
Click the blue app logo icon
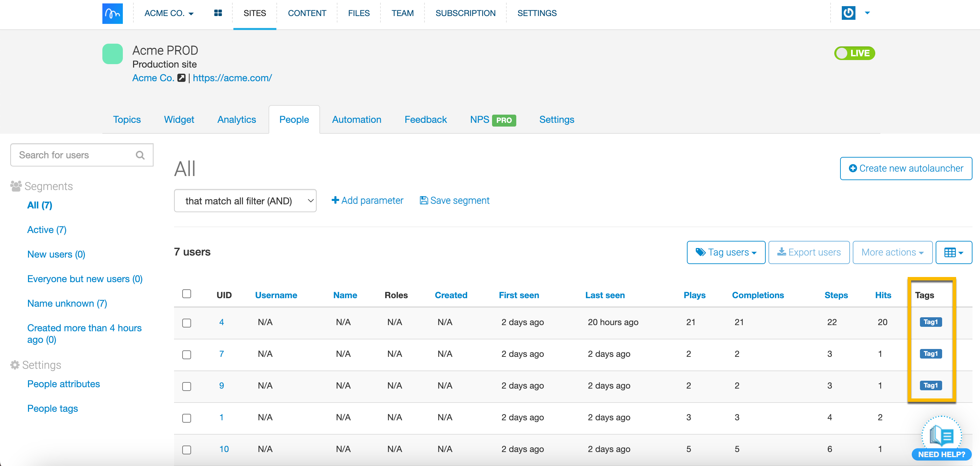tap(112, 13)
